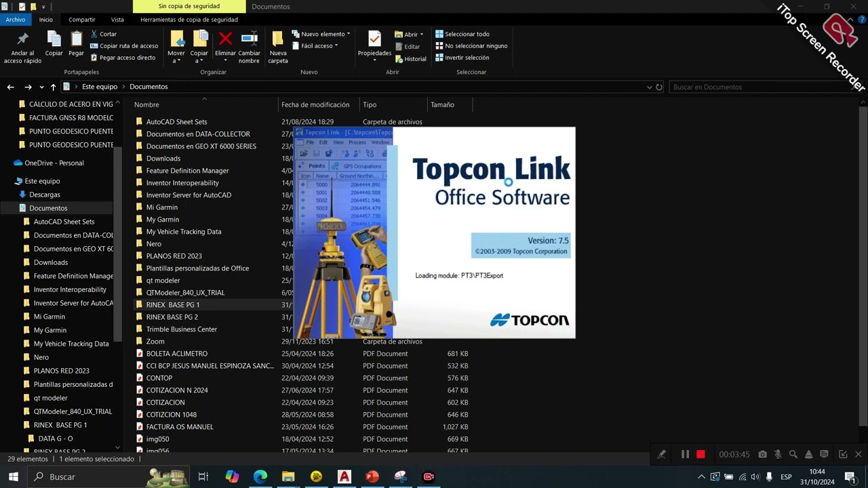Go up one folder level arrow
868x488 pixels.
click(54, 87)
